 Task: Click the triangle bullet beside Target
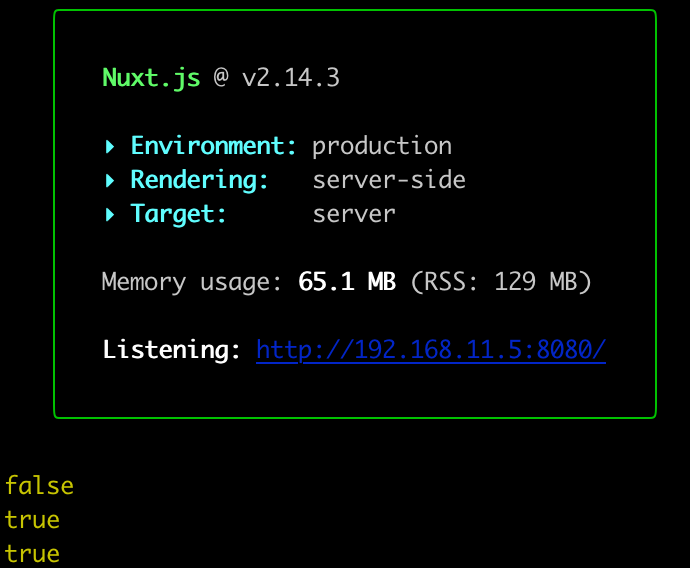tap(110, 215)
